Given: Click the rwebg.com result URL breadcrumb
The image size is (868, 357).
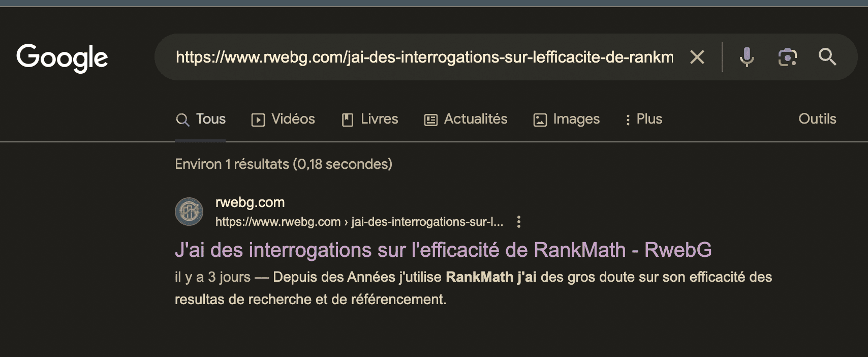Looking at the screenshot, I should coord(359,222).
